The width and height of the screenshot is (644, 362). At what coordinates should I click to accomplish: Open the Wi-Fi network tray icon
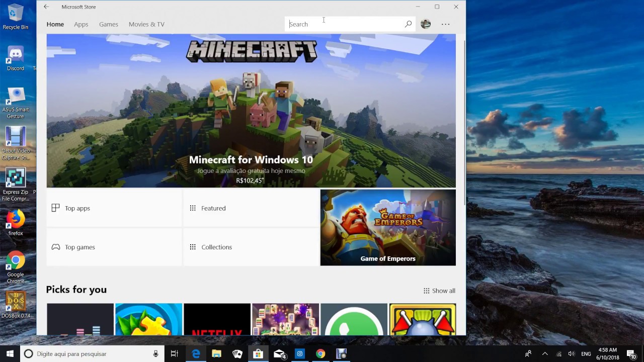click(x=559, y=354)
